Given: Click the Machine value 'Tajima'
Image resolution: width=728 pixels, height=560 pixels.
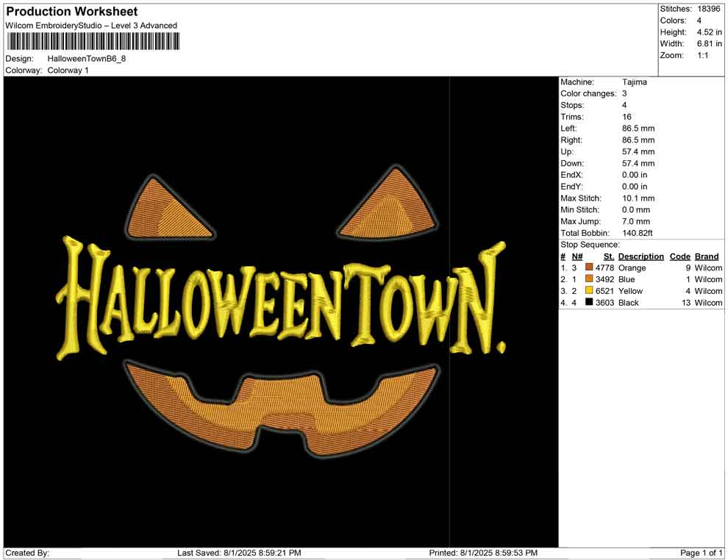Looking at the screenshot, I should (x=635, y=82).
